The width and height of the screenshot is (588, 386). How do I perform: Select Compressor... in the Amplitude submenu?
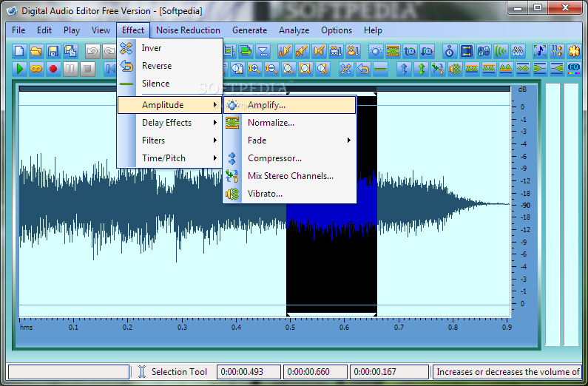point(289,158)
